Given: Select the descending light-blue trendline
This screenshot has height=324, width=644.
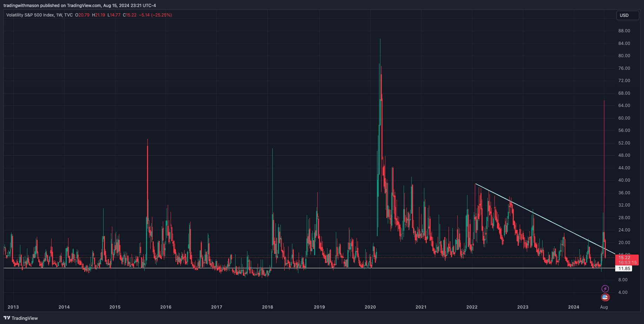Looking at the screenshot, I should [544, 218].
